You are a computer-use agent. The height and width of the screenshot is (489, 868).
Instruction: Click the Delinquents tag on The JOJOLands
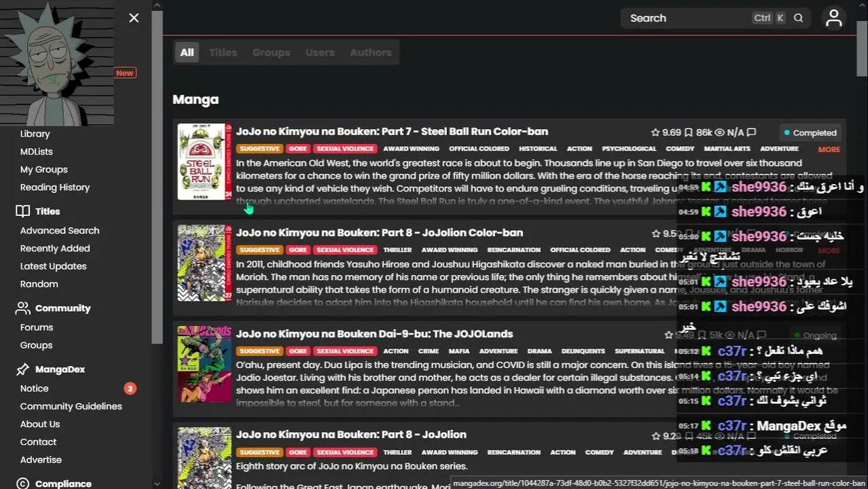tap(583, 351)
